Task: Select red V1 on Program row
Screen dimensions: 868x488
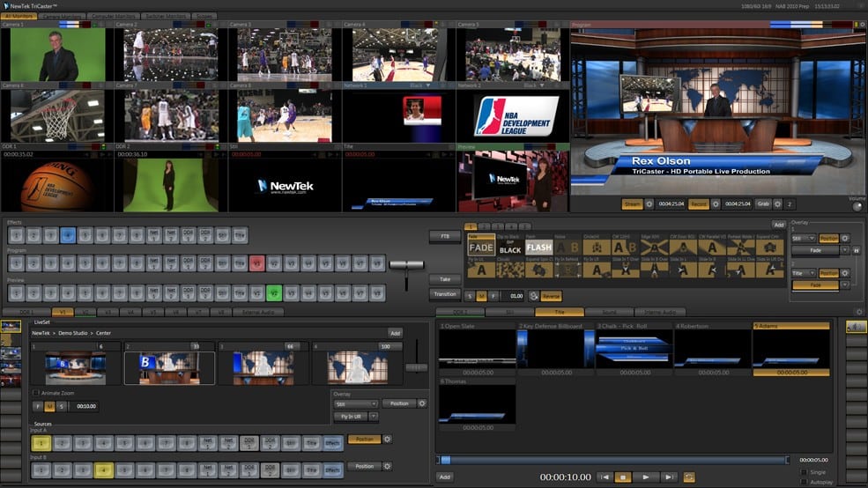Action: [256, 263]
